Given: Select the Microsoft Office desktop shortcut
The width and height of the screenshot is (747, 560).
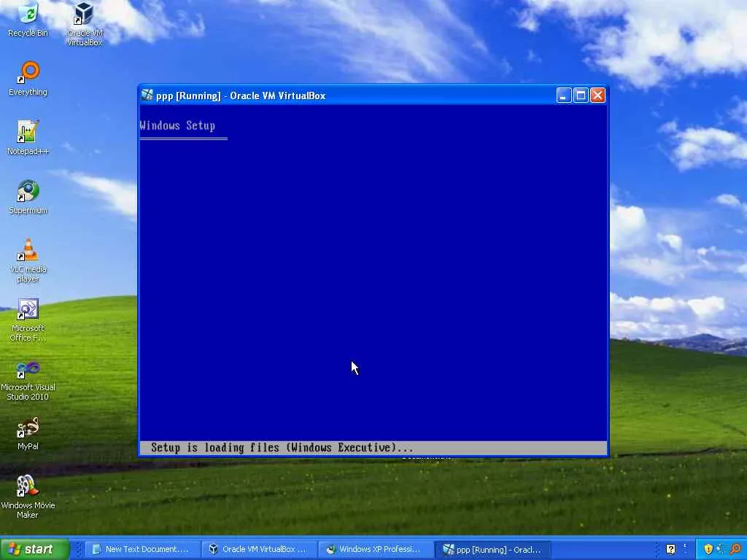Looking at the screenshot, I should pyautogui.click(x=28, y=319).
